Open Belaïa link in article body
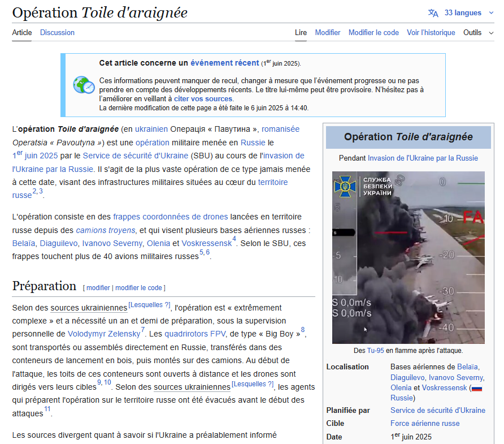The height and width of the screenshot is (444, 504). (x=24, y=243)
